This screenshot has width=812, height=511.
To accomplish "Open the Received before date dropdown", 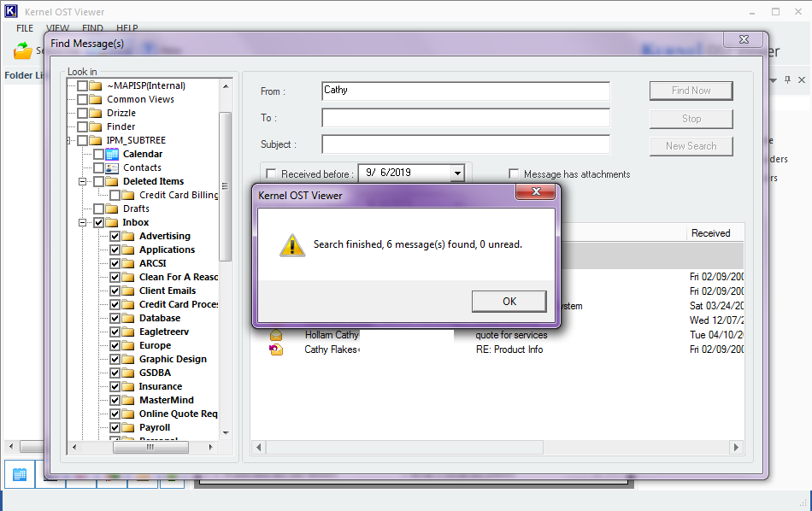I will click(457, 173).
